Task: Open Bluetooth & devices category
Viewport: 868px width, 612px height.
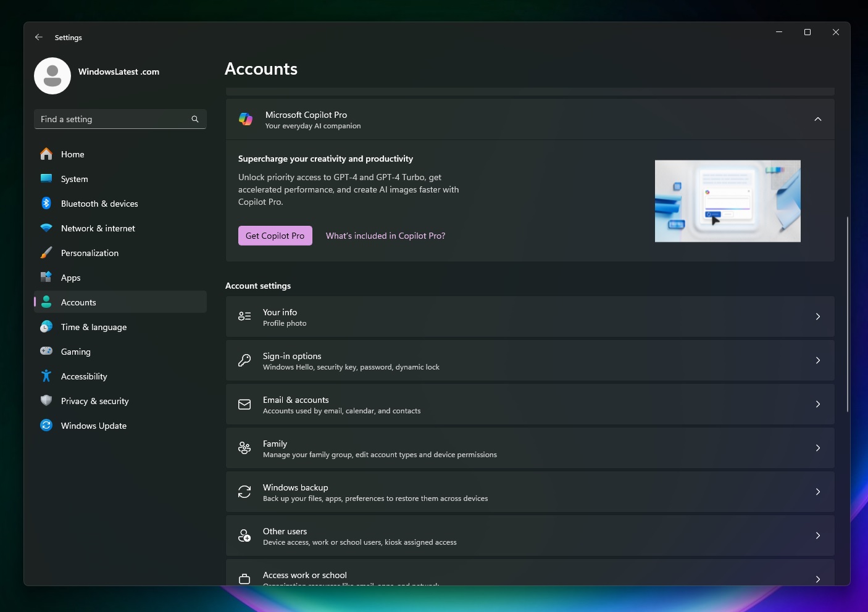Action: tap(120, 203)
